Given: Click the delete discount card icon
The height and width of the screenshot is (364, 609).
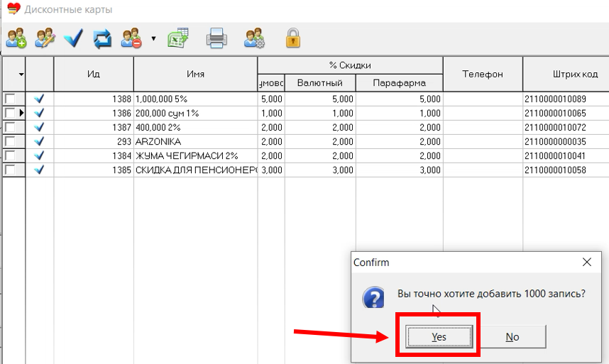Looking at the screenshot, I should click(131, 38).
